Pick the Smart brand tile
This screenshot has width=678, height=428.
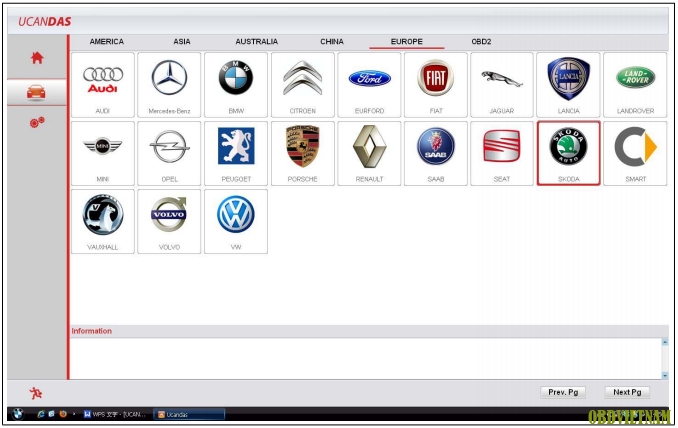pyautogui.click(x=635, y=153)
